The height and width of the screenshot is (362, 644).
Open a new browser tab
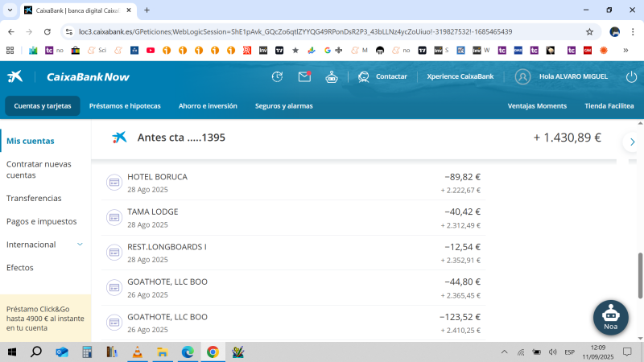pos(147,10)
